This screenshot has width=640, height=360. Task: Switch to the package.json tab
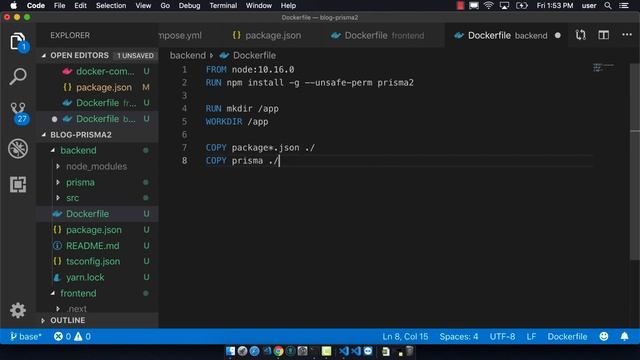(x=267, y=36)
